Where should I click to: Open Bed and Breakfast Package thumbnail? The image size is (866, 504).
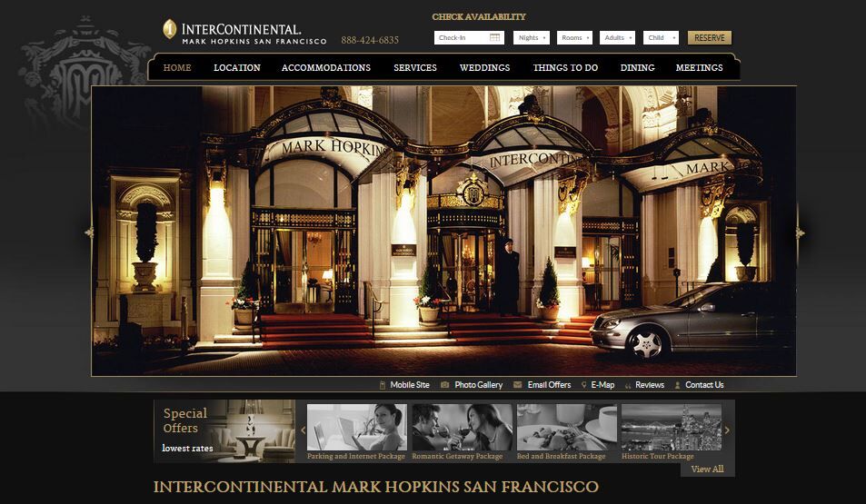click(567, 427)
